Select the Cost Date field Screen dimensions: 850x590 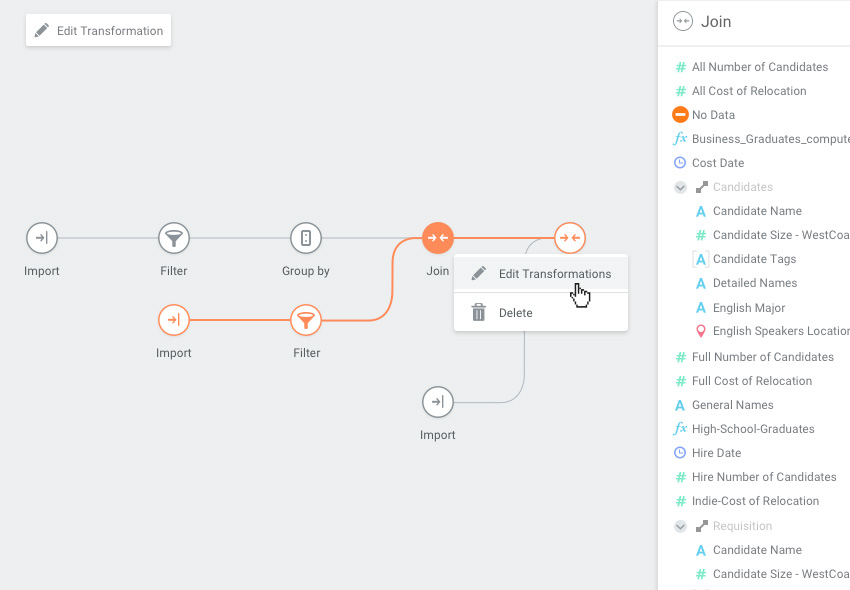click(x=717, y=163)
